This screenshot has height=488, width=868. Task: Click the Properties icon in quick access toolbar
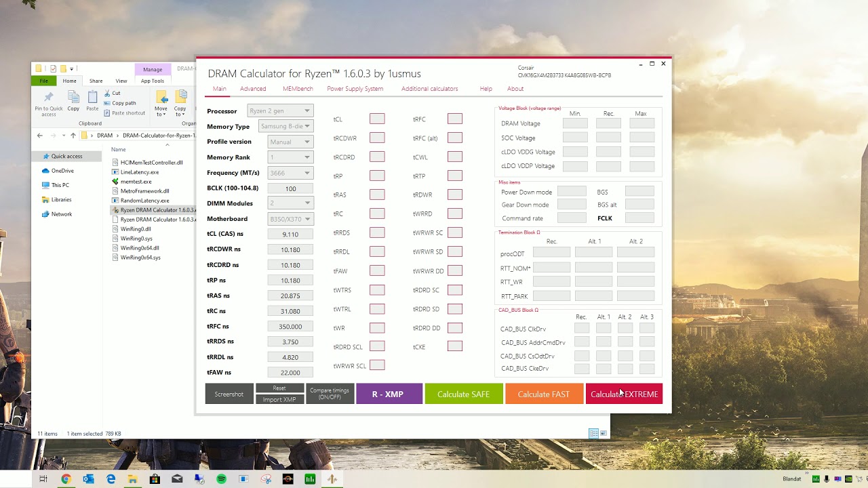pyautogui.click(x=54, y=68)
